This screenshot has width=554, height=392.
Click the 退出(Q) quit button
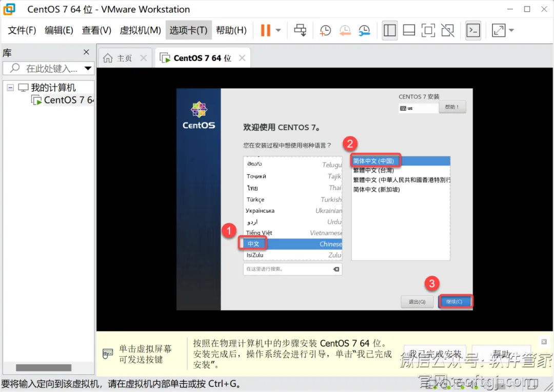pos(417,302)
